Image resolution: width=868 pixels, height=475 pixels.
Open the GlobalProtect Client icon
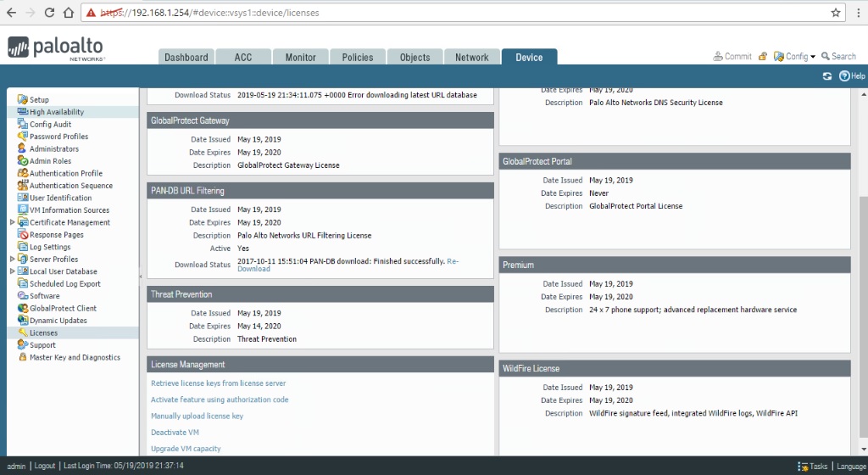pyautogui.click(x=22, y=309)
